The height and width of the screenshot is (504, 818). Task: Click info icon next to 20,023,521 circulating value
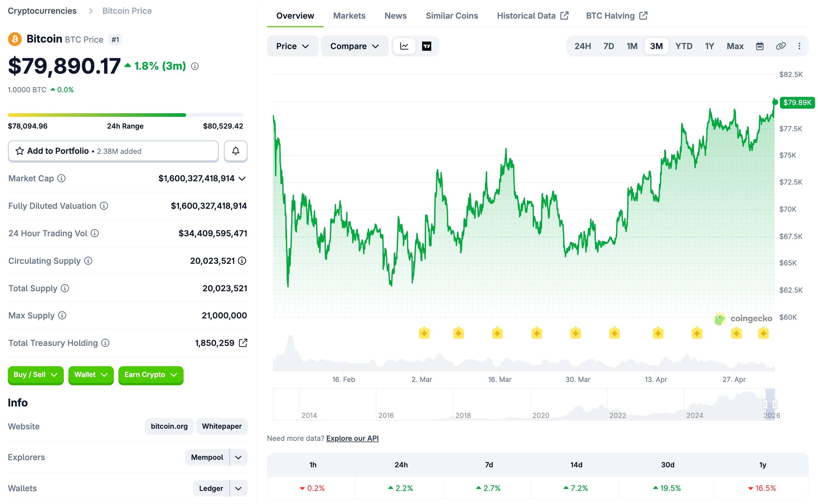tap(242, 261)
